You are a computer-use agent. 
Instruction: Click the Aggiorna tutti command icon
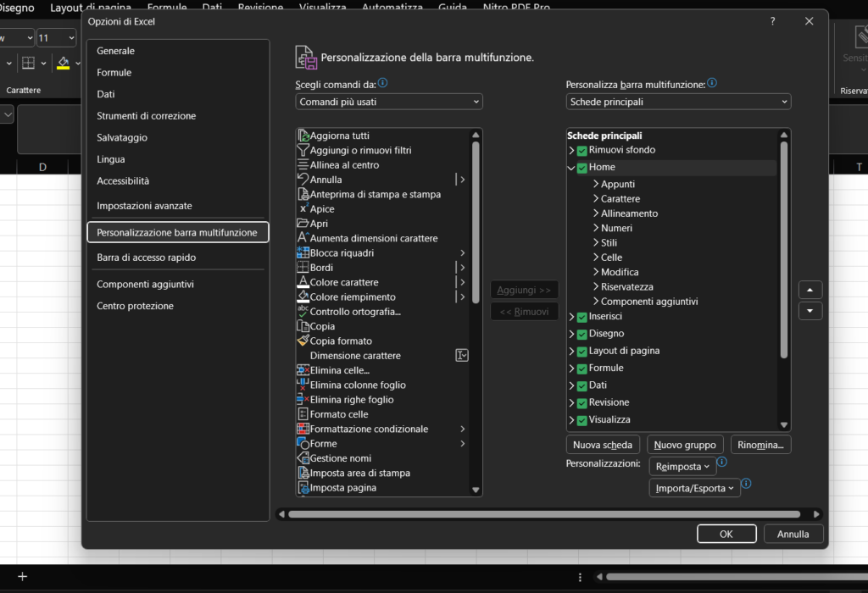point(303,136)
